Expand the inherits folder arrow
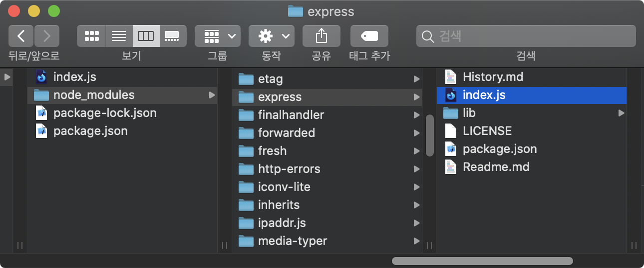This screenshot has width=644, height=268. coord(416,205)
